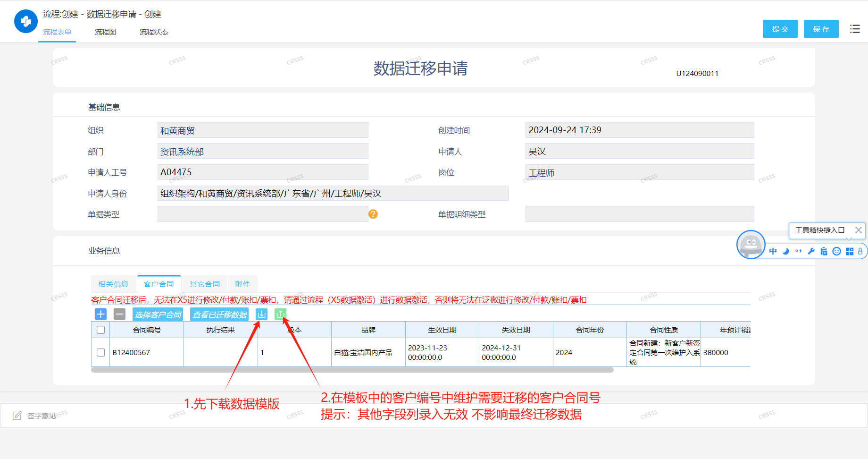
Task: Click the horizontal table scrollbar
Action: [x=352, y=370]
